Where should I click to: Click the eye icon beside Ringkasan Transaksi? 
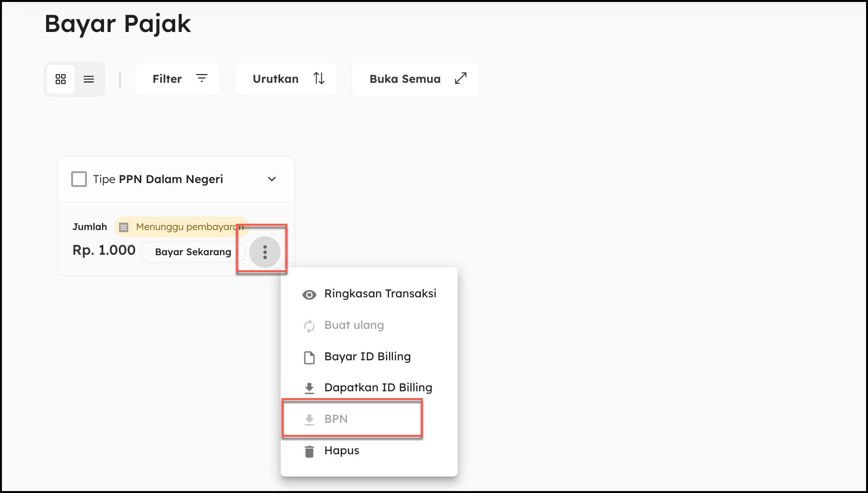(x=309, y=294)
